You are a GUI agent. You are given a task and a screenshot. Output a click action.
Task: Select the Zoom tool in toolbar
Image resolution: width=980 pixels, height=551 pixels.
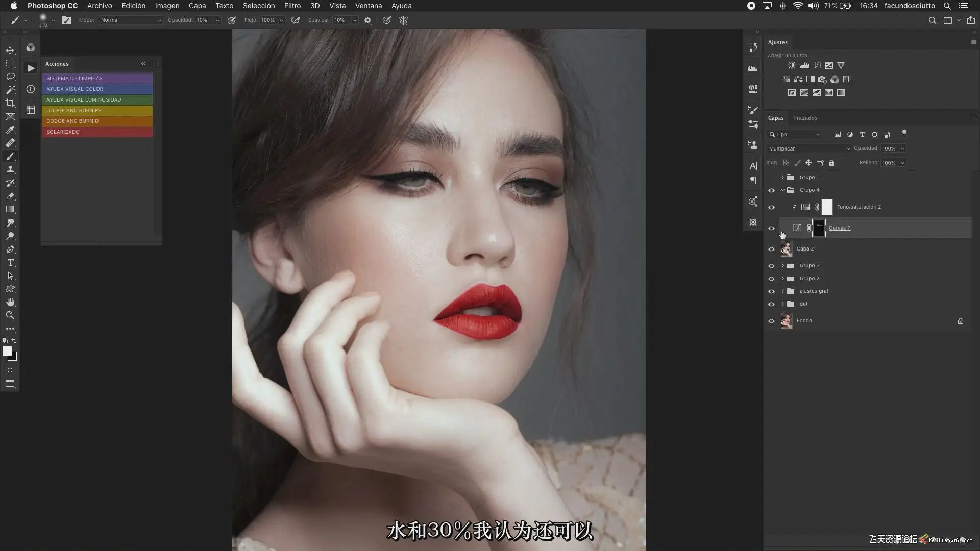click(x=10, y=315)
